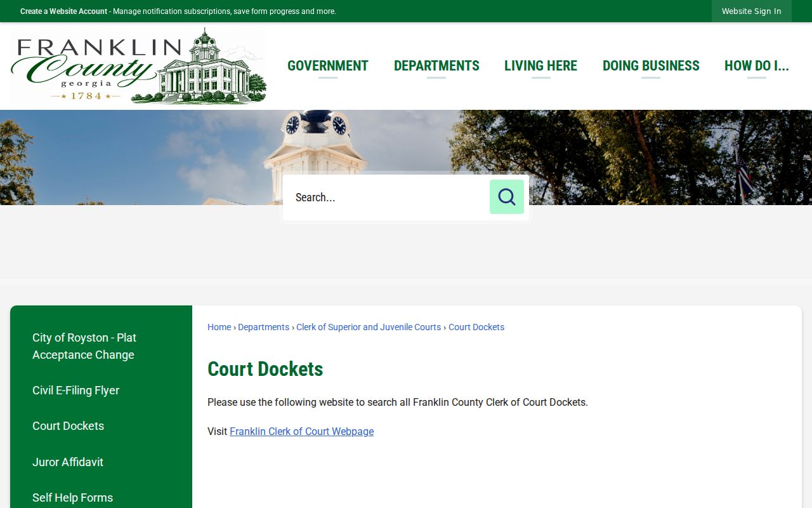This screenshot has height=508, width=812.
Task: Open the Franklin County Georgia logo homepage
Action: pos(139,66)
